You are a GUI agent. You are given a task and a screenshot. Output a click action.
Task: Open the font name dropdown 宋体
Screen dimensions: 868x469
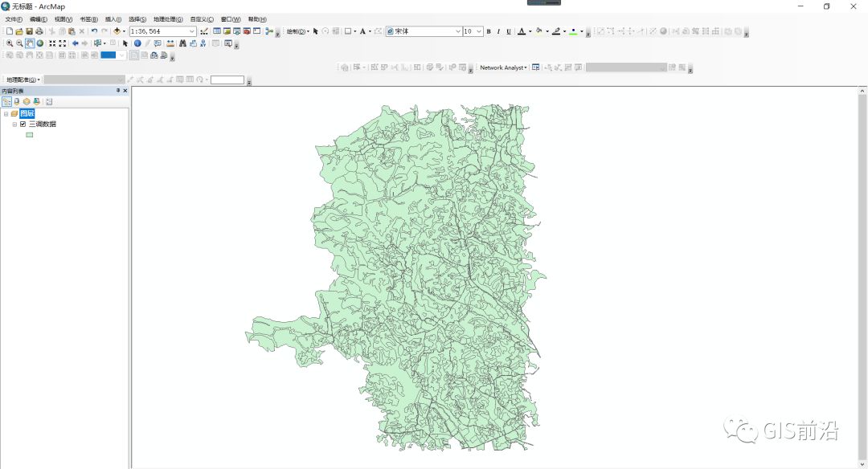tap(458, 31)
